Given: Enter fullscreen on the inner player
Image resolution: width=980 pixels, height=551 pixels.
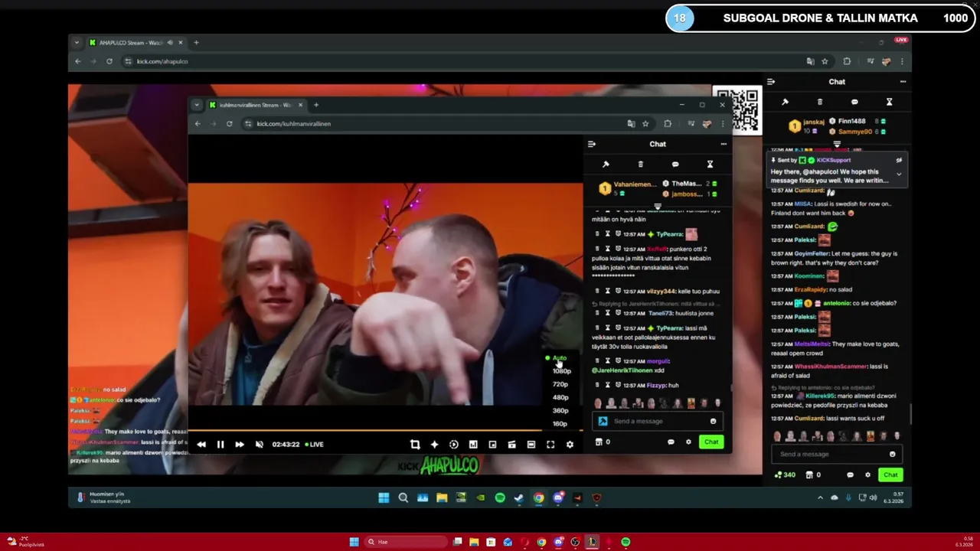Looking at the screenshot, I should point(550,445).
